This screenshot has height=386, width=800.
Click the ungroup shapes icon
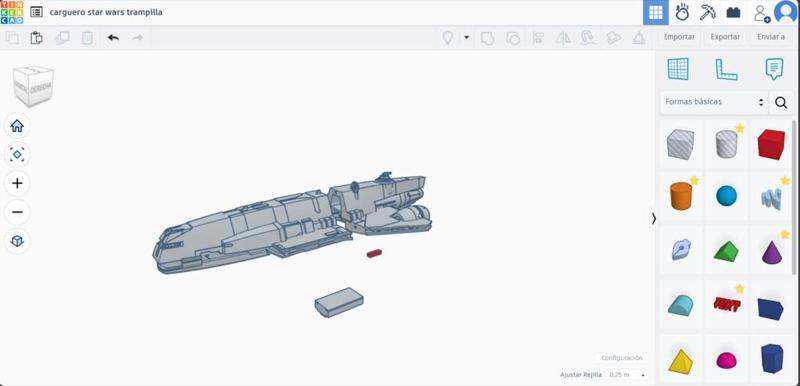tap(513, 38)
